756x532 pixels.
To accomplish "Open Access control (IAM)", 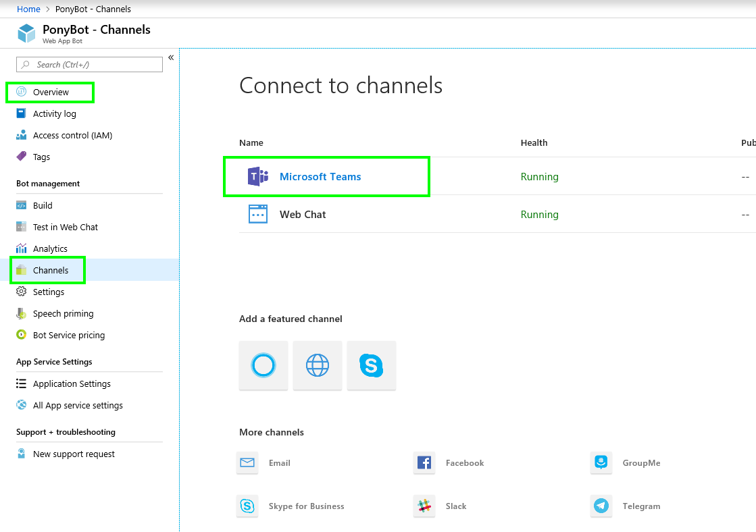I will pos(72,136).
